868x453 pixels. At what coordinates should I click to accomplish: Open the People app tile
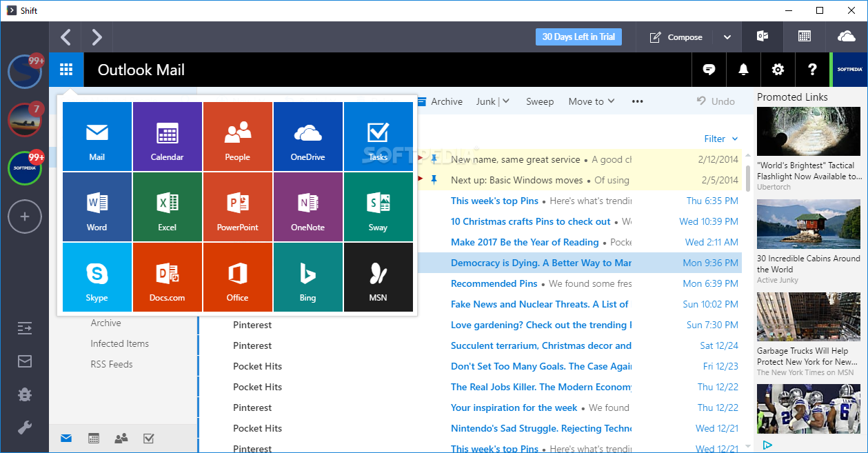tap(238, 137)
